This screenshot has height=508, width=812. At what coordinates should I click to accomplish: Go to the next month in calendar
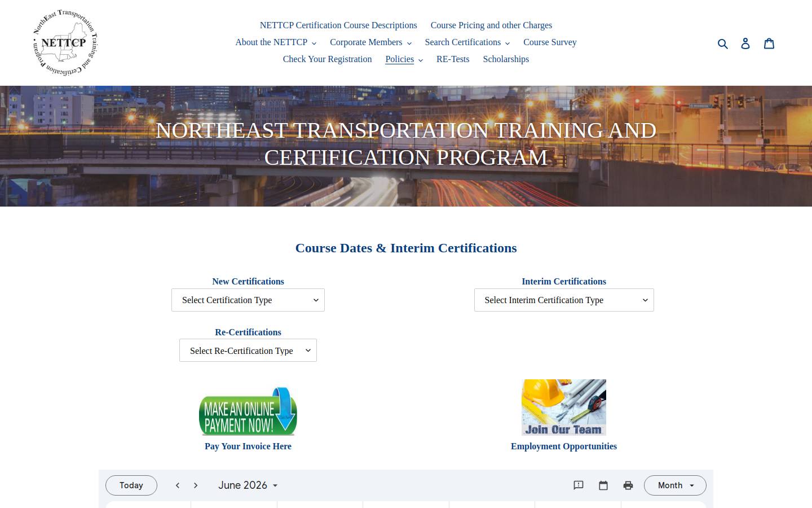[196, 485]
